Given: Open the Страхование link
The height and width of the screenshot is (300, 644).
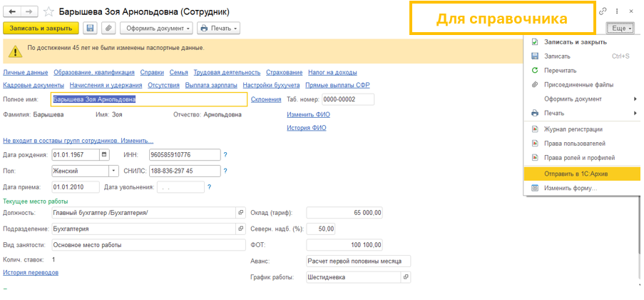Looking at the screenshot, I should [x=285, y=72].
